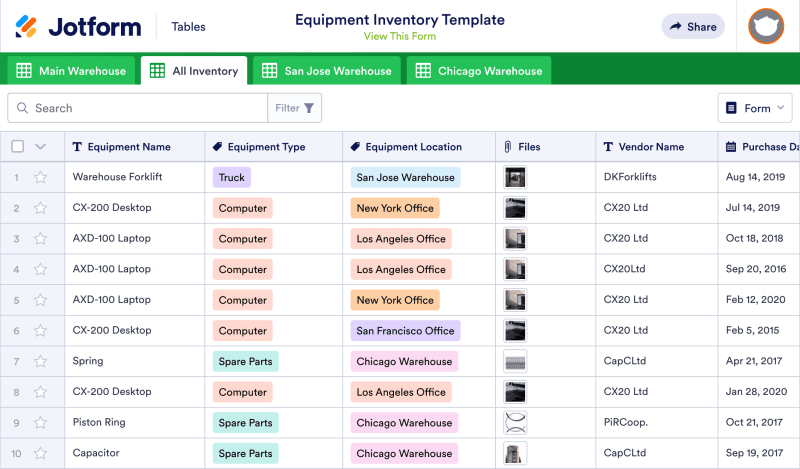Click the Equipment Type tag icon
Screen dimensions: 800x469
click(218, 147)
